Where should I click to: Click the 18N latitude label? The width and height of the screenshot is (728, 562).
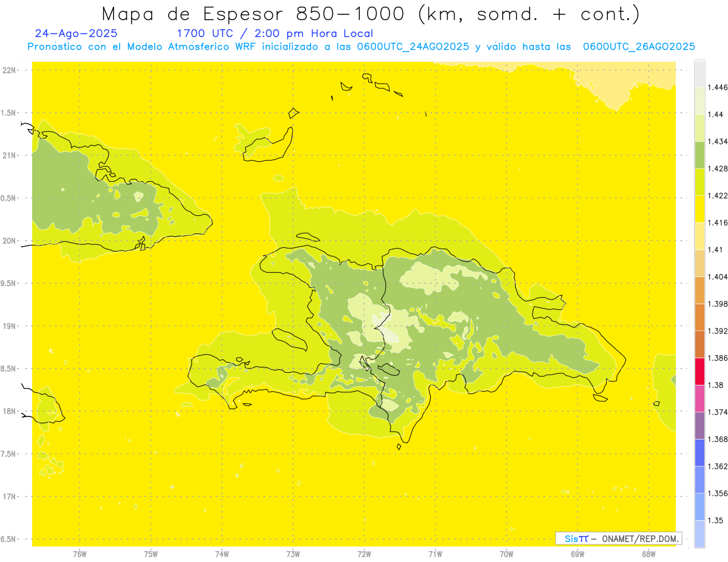(10, 411)
